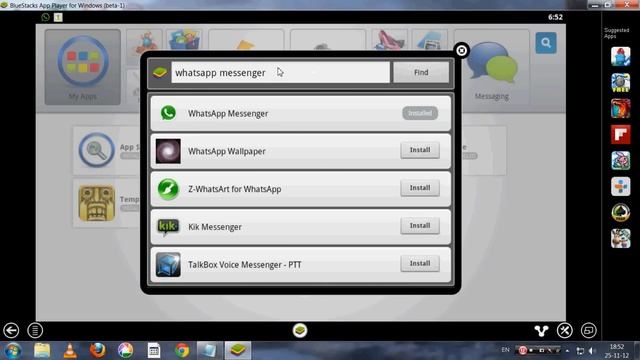The height and width of the screenshot is (360, 640).
Task: Click the fullscreen toggle icon in bottom bar
Action: point(589,331)
